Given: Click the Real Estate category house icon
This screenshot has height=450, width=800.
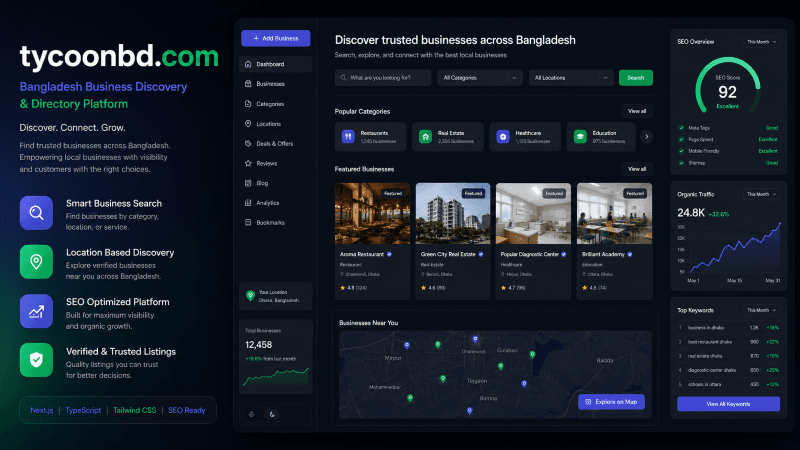Looking at the screenshot, I should (x=425, y=136).
